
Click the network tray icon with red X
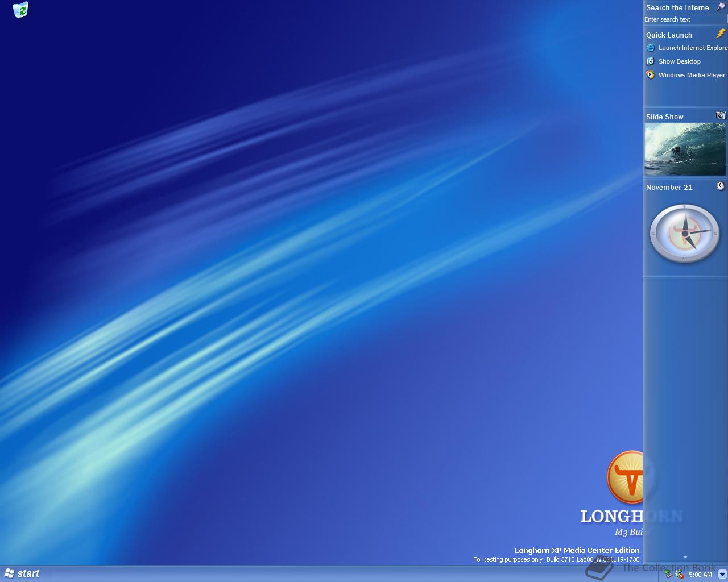[679, 575]
